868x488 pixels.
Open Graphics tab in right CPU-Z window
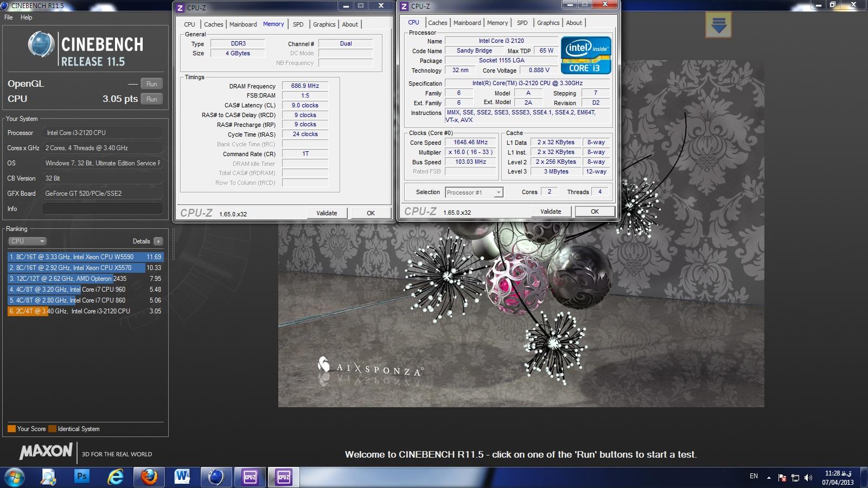click(x=548, y=23)
